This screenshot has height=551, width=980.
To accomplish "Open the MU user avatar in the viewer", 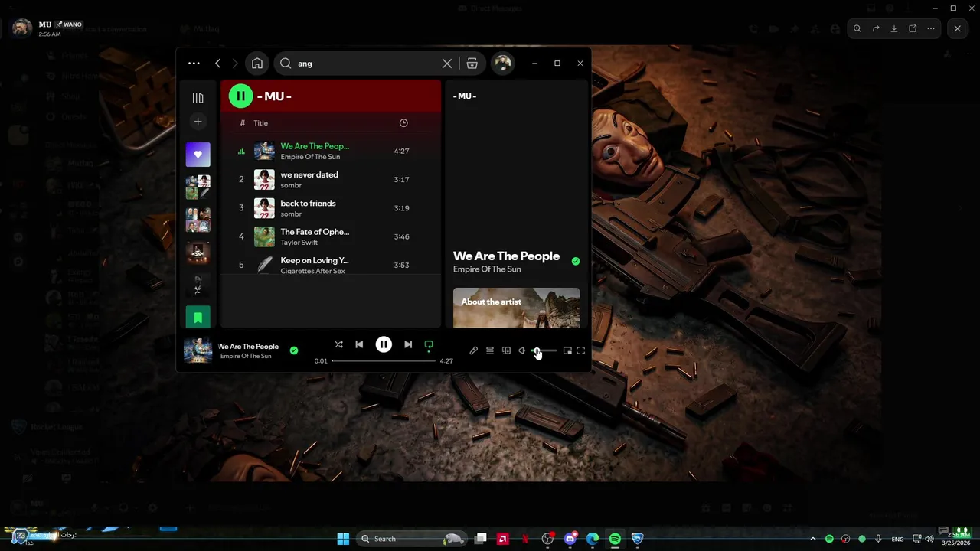I will coord(22,28).
